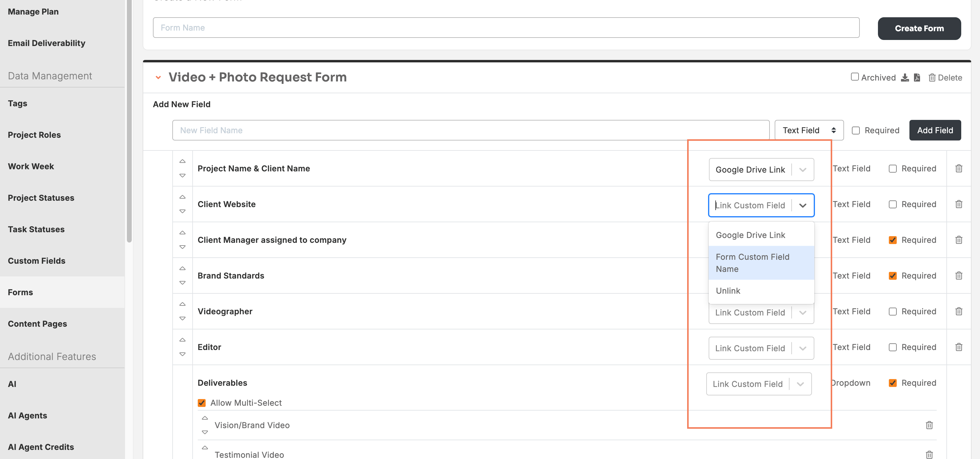Focus the New Field Name input
The image size is (980, 459).
[471, 130]
